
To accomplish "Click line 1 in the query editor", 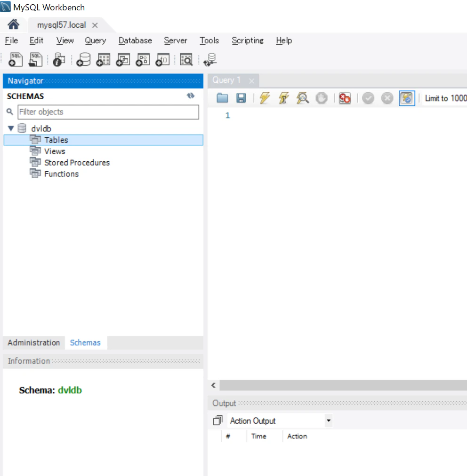I will [x=227, y=115].
